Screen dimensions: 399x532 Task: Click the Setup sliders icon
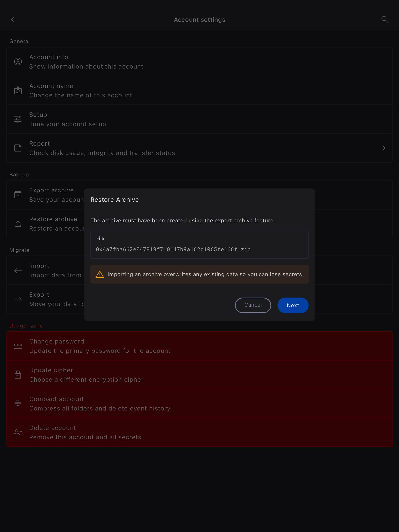pyautogui.click(x=18, y=119)
